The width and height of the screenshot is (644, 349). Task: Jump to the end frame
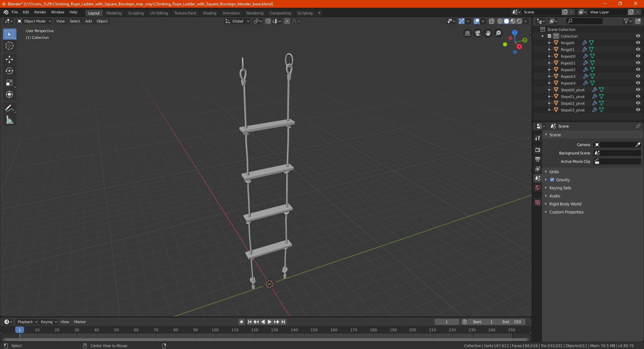point(283,322)
